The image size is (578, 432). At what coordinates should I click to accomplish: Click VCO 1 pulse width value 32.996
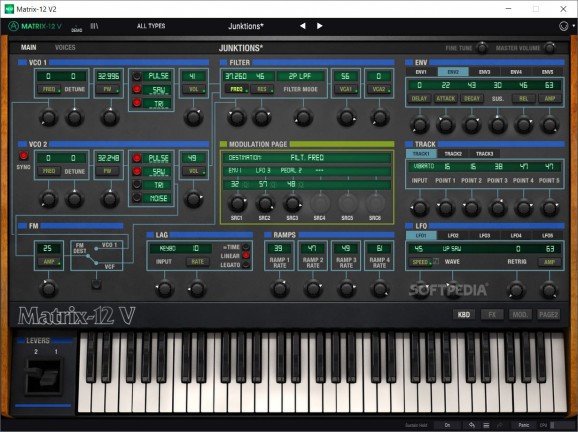pyautogui.click(x=108, y=76)
